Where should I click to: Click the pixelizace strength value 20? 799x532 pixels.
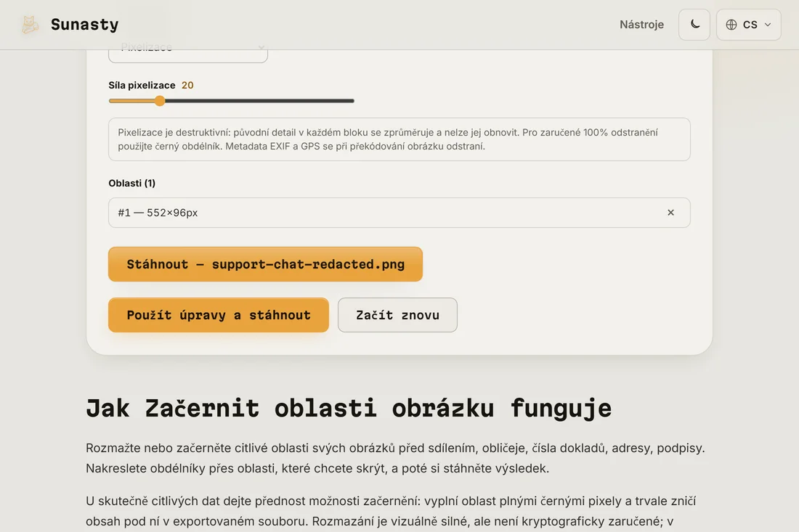187,85
